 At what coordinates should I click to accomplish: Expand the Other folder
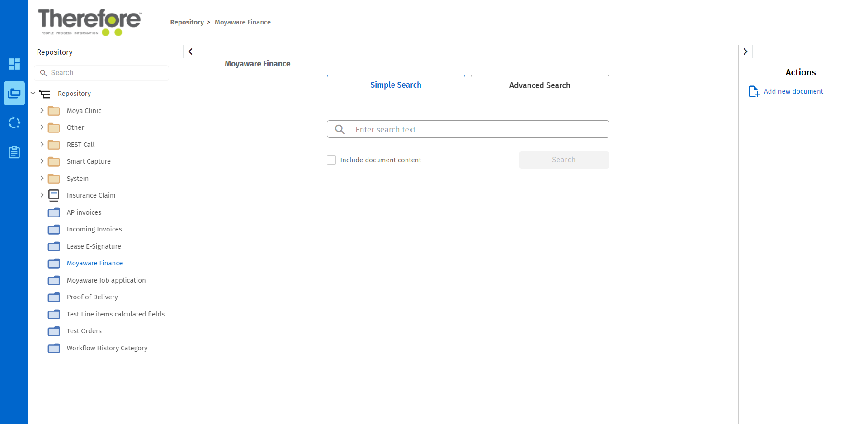click(x=42, y=127)
